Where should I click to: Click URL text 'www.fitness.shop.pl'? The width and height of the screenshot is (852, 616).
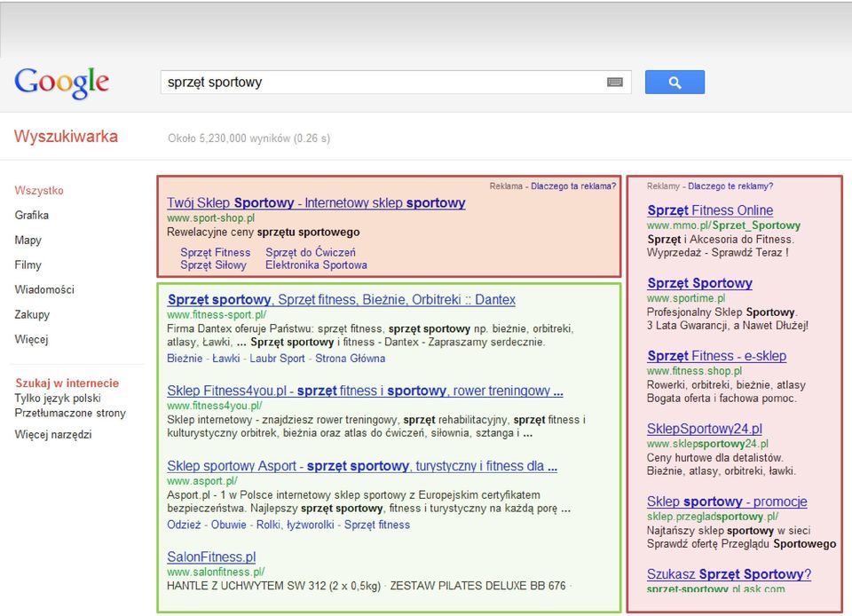click(694, 371)
